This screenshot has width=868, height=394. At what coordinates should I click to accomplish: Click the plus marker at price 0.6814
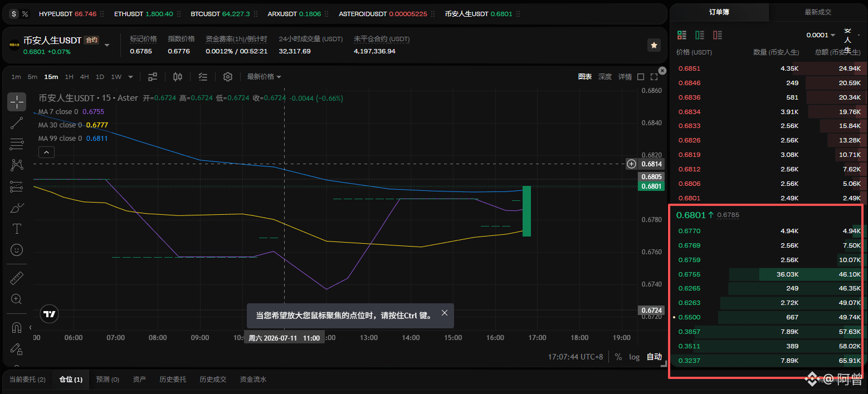pyautogui.click(x=631, y=164)
